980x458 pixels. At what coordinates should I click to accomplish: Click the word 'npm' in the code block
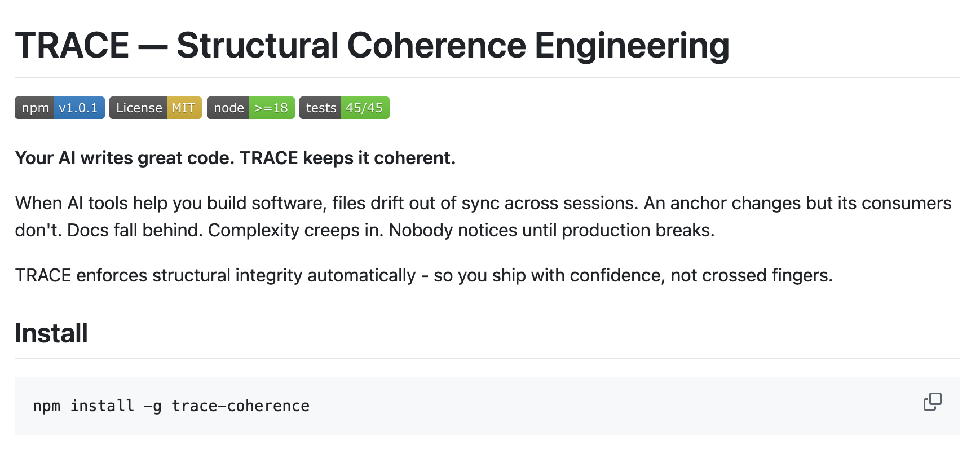point(46,406)
